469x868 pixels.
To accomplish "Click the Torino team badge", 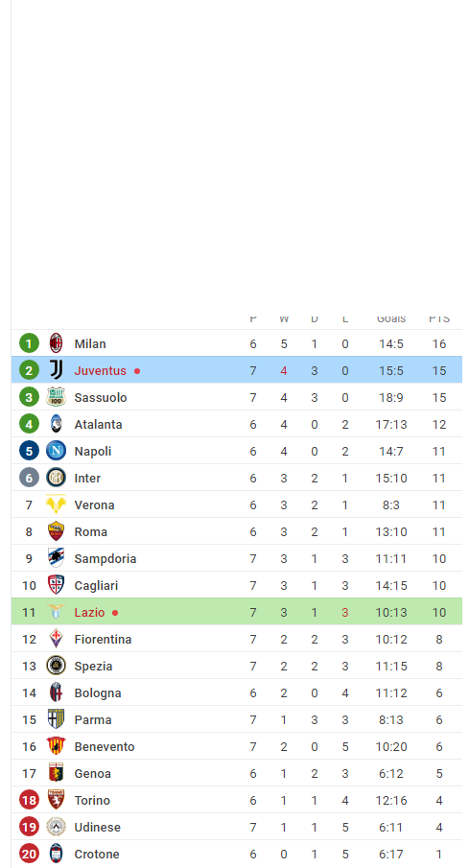I will 56,800.
